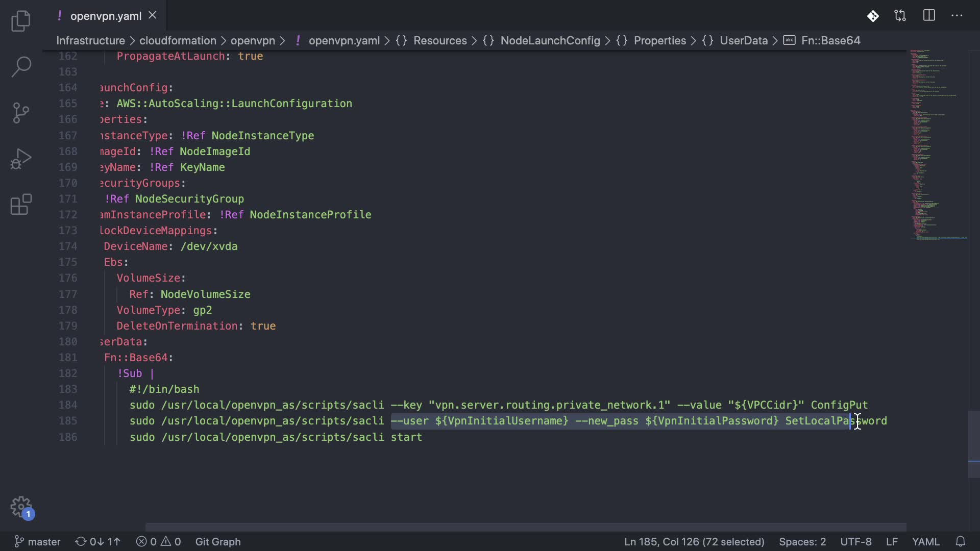
Task: Open the Search view icon
Action: point(21,66)
